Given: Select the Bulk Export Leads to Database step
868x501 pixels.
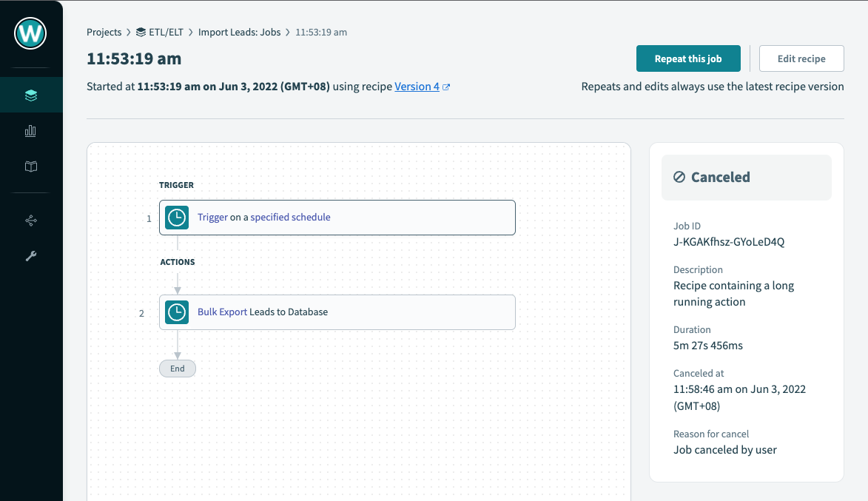Looking at the screenshot, I should 337,312.
